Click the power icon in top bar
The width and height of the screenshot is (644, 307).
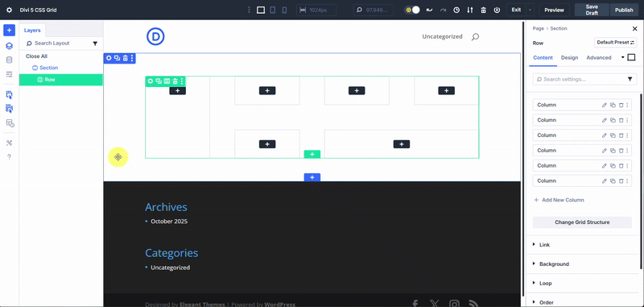pos(497,10)
